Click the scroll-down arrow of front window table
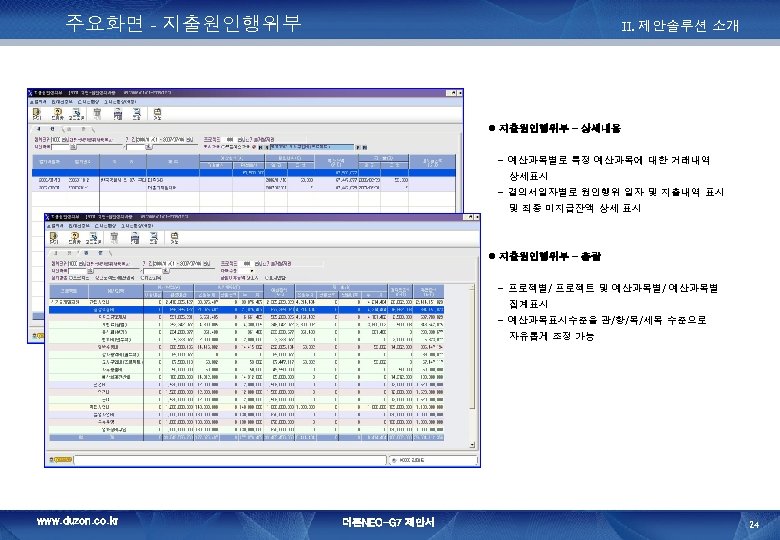Screen dimensions: 780x540 [472, 445]
